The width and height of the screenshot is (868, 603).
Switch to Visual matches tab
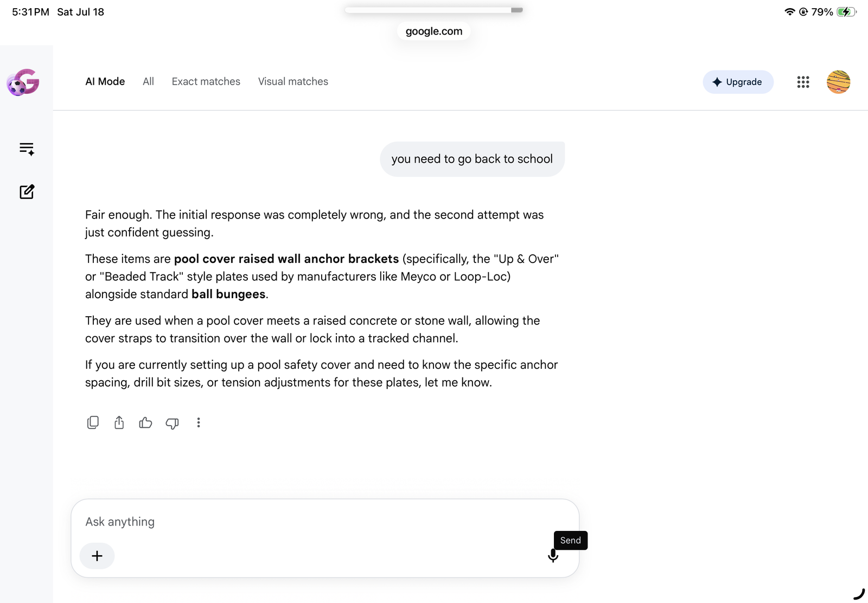(x=293, y=81)
